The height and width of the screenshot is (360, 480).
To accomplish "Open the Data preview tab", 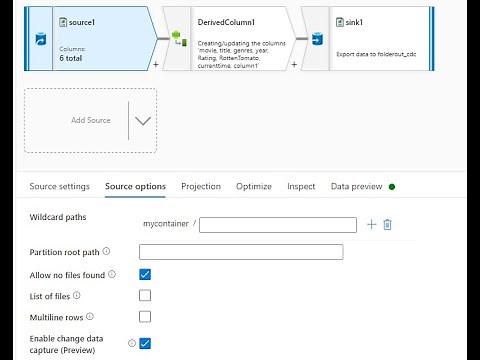I will (357, 186).
